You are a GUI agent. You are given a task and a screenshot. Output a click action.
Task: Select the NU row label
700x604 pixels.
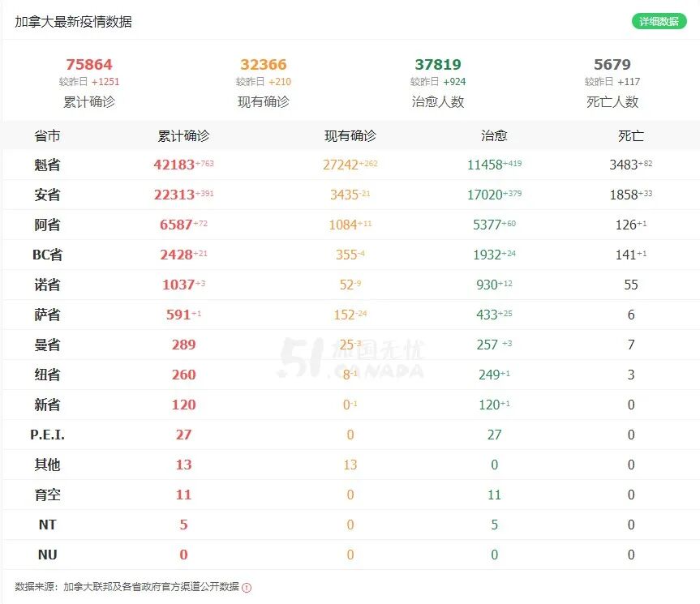[47, 555]
